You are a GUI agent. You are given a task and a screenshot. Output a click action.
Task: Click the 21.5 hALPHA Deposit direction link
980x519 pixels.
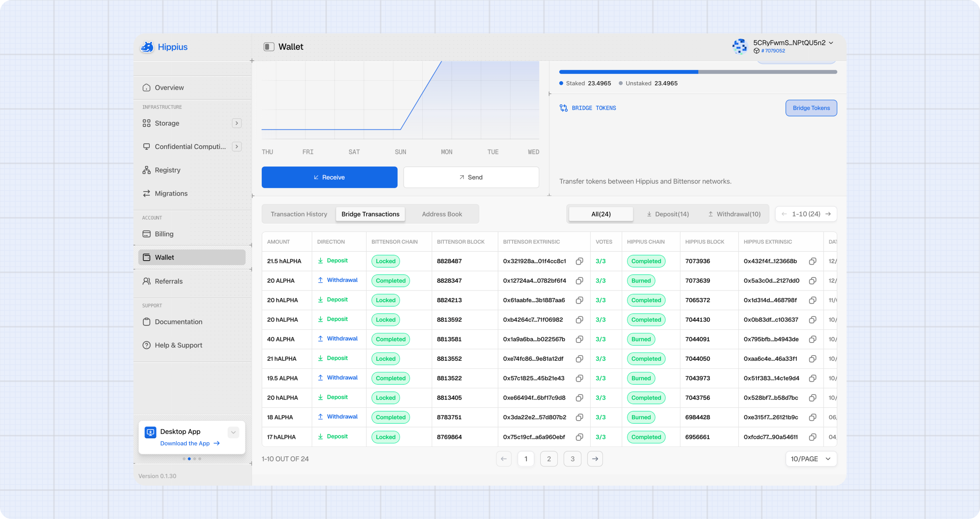(332, 261)
